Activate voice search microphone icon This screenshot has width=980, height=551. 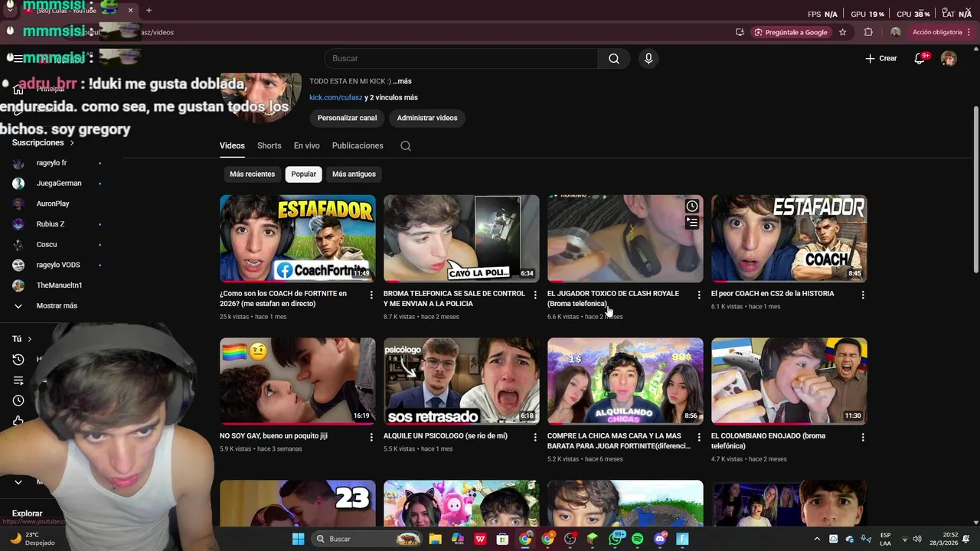[648, 59]
